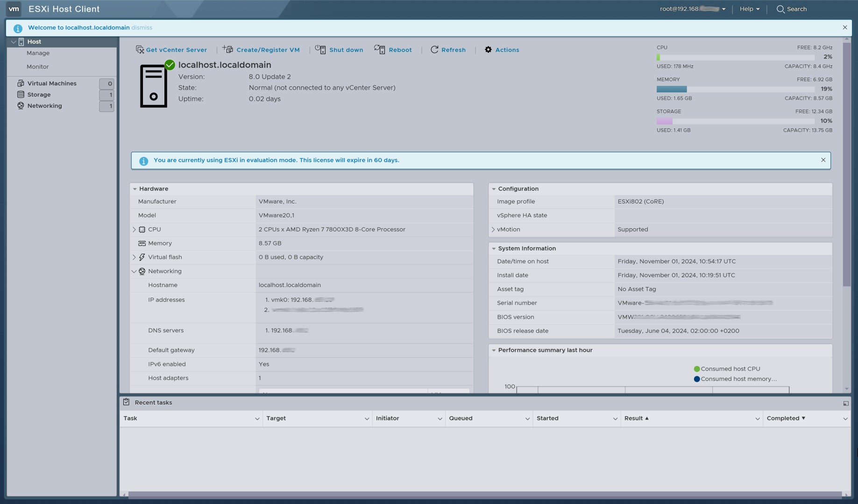Open the Started column dropdown
858x504 pixels.
(615, 419)
